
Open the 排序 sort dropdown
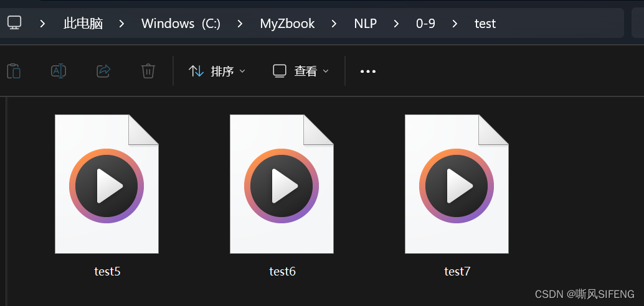coord(217,72)
